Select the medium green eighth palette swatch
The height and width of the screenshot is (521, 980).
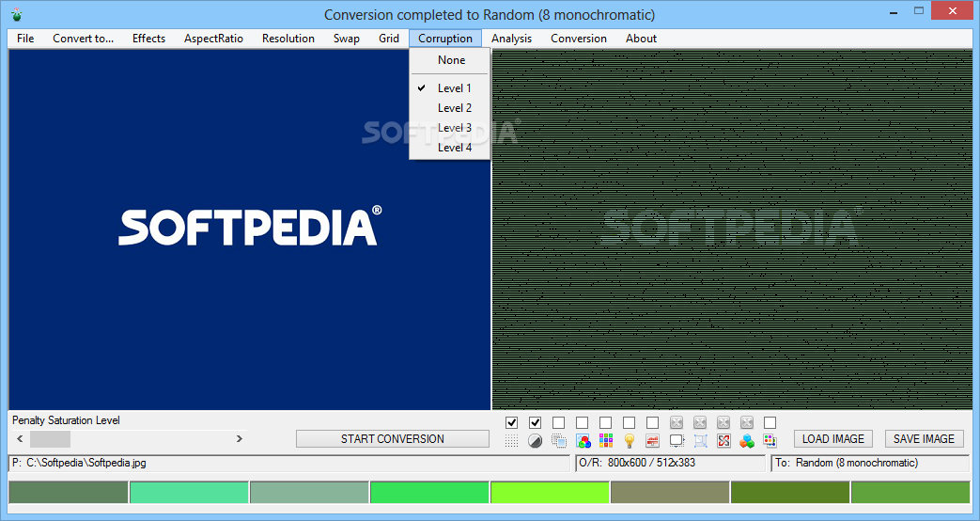pyautogui.click(x=910, y=492)
